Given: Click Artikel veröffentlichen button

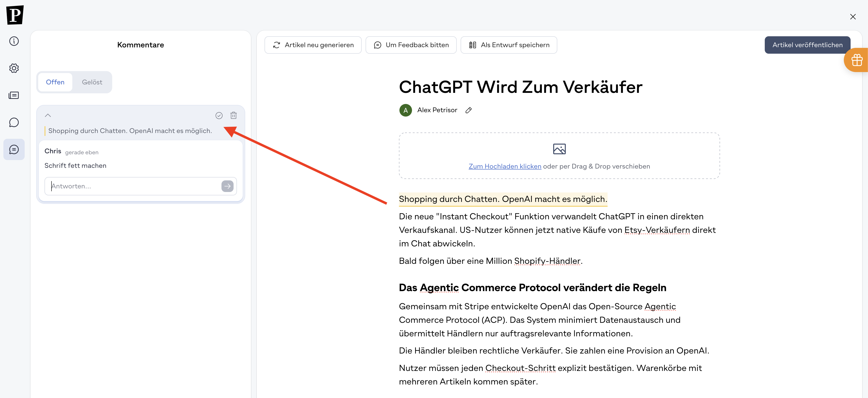Looking at the screenshot, I should click(x=807, y=45).
